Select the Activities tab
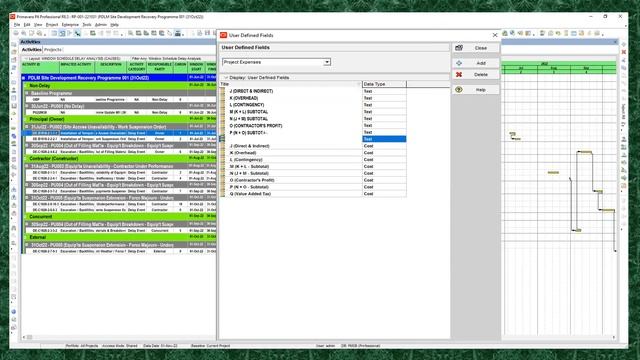640x360 pixels. click(32, 50)
